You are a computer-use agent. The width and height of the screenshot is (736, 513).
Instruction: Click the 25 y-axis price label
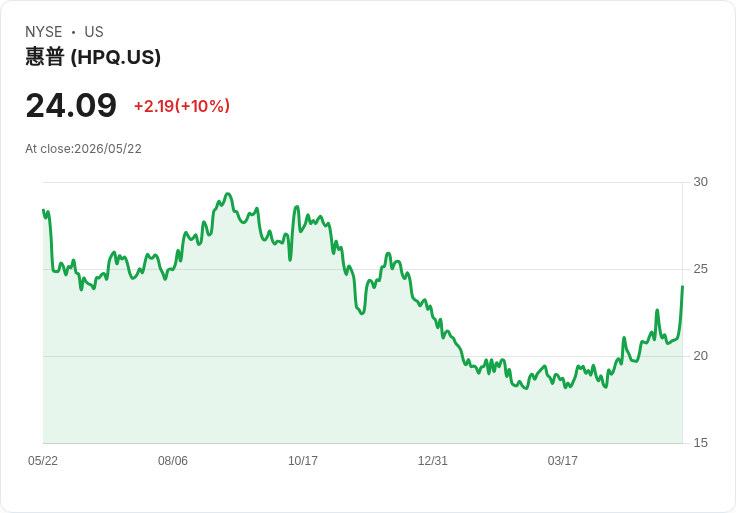point(700,269)
